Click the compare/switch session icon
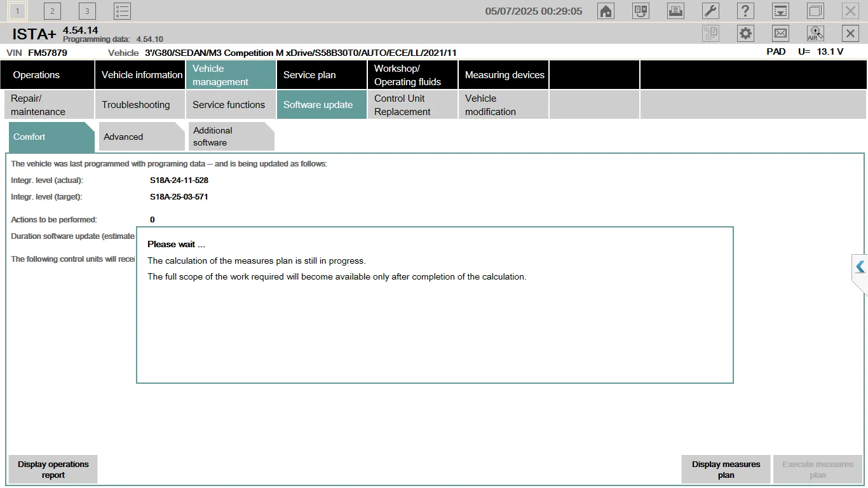The image size is (868, 488). tap(641, 11)
